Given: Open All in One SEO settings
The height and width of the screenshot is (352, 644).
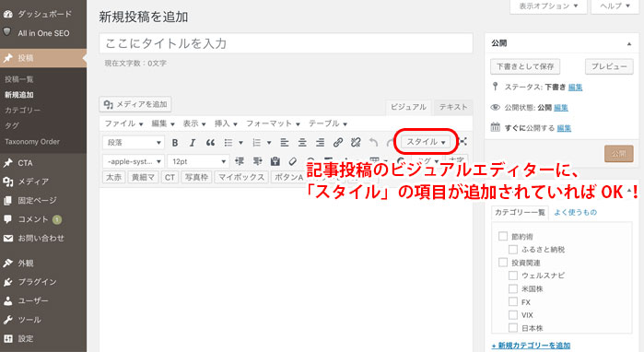Looking at the screenshot, I should point(43,33).
